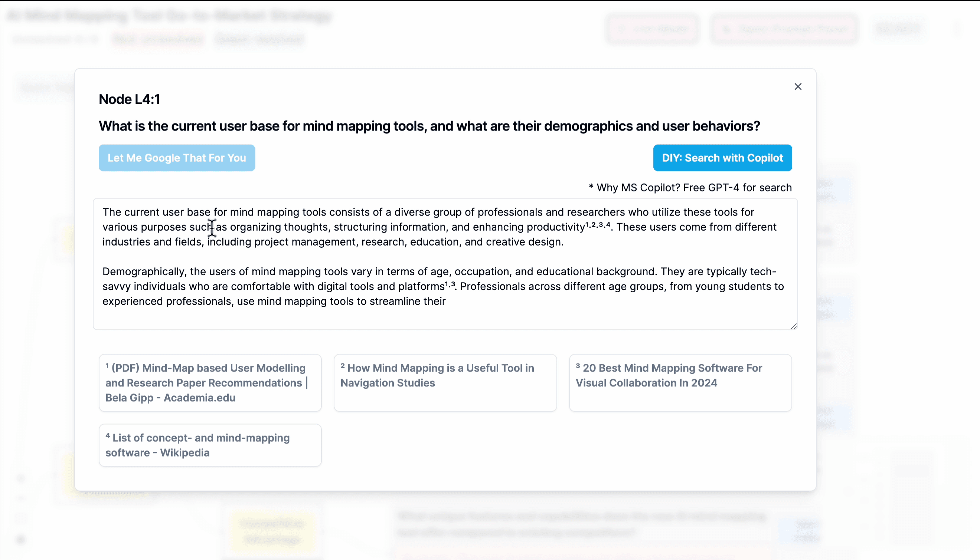Viewport: 980px width, 560px height.
Task: Click on Node L4:1 label
Action: 130,99
